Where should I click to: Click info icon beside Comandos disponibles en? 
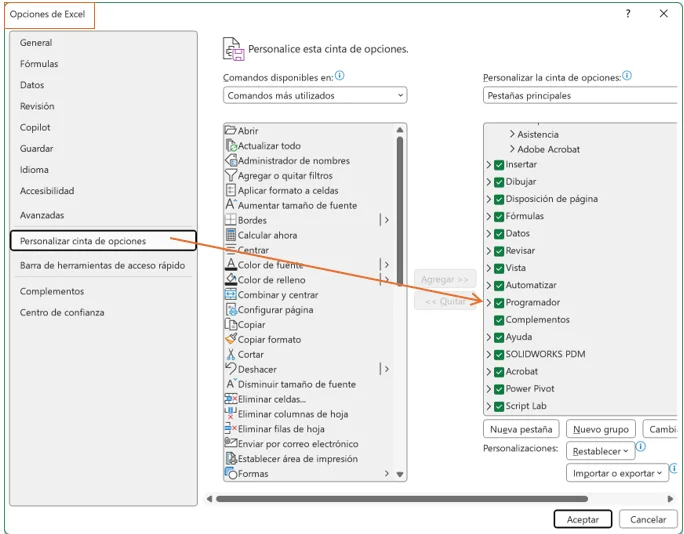point(339,76)
